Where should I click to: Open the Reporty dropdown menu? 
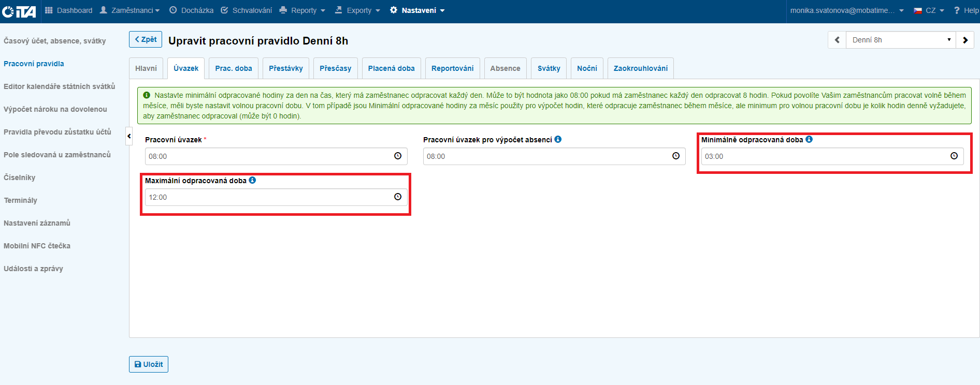tap(302, 10)
